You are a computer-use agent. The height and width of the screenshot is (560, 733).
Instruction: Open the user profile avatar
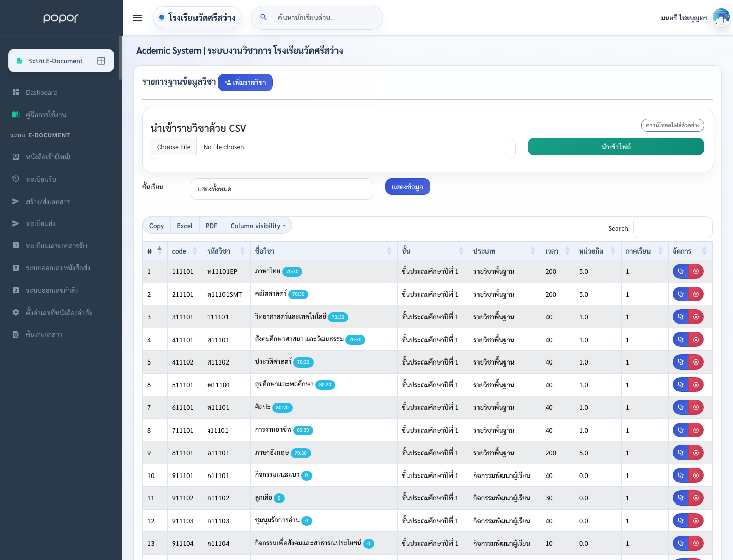coord(721,17)
